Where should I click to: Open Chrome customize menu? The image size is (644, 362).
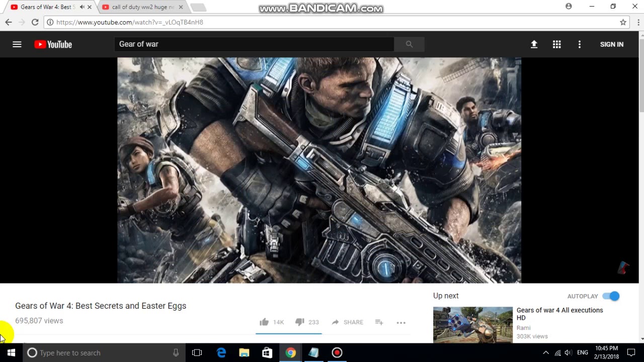[638, 22]
